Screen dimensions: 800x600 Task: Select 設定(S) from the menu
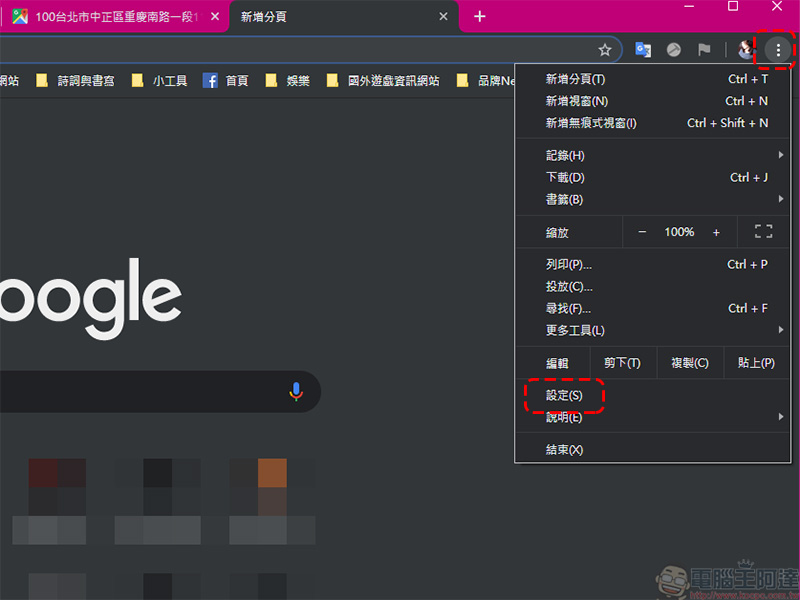point(564,396)
